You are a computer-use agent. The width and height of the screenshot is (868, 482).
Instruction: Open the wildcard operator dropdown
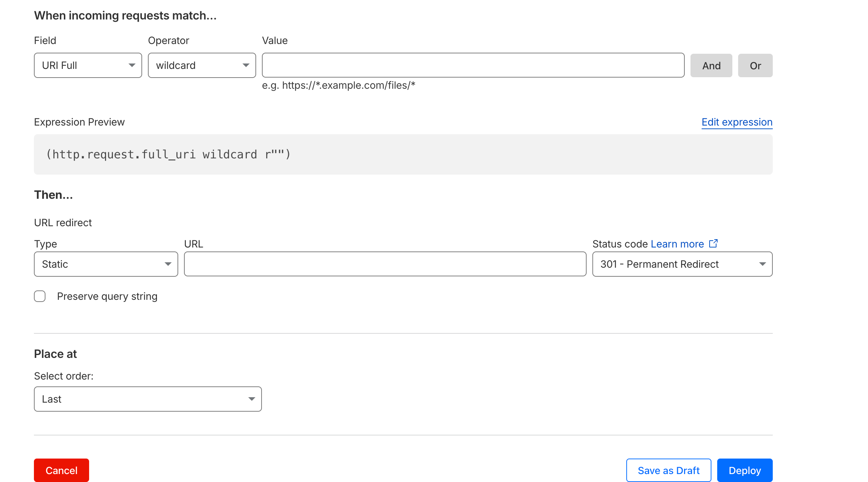pos(202,65)
